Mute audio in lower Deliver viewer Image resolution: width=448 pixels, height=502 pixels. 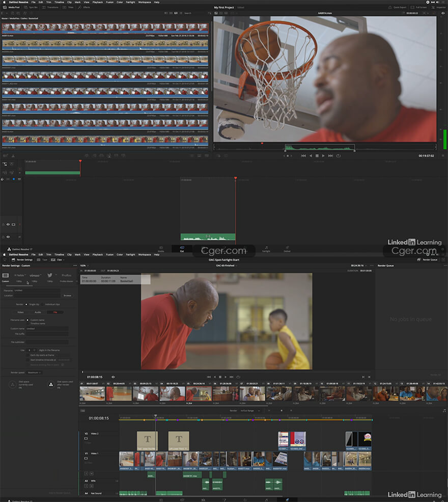pos(113,377)
